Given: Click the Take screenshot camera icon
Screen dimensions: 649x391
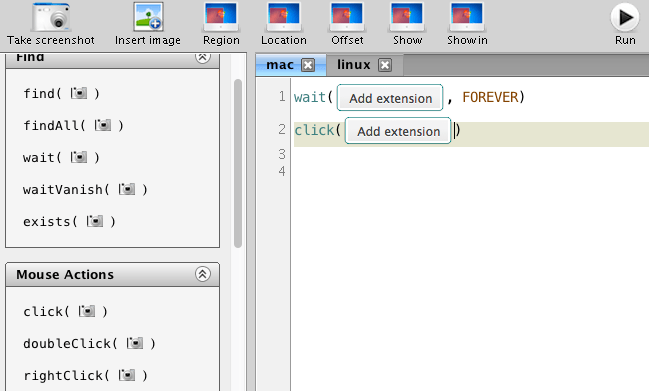Looking at the screenshot, I should [51, 17].
